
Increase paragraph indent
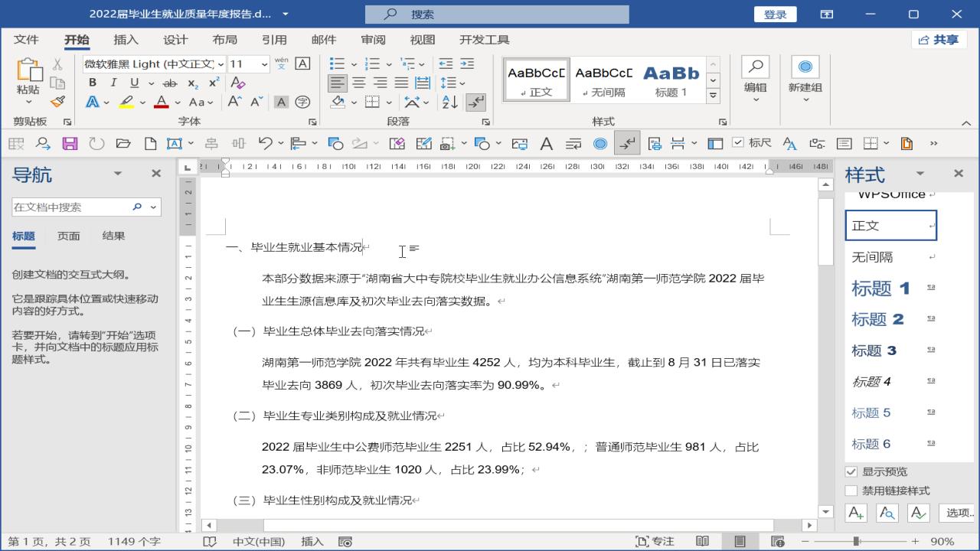click(x=466, y=64)
